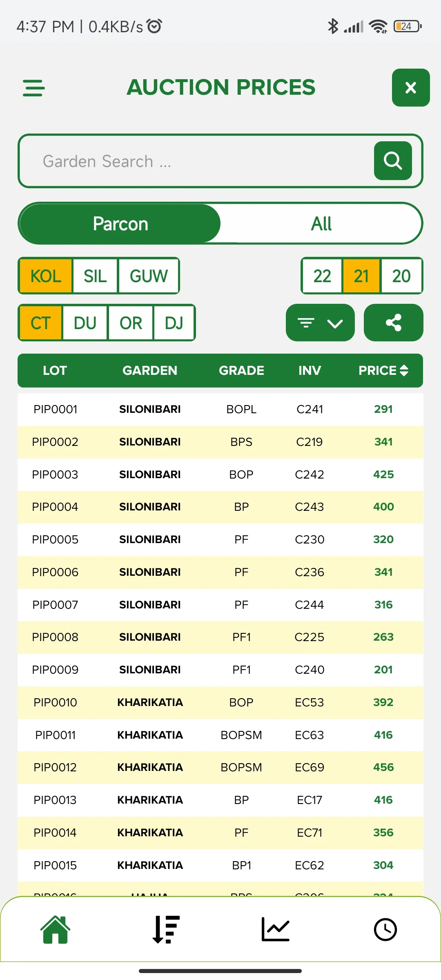Select the GUW centre tab

tap(149, 276)
